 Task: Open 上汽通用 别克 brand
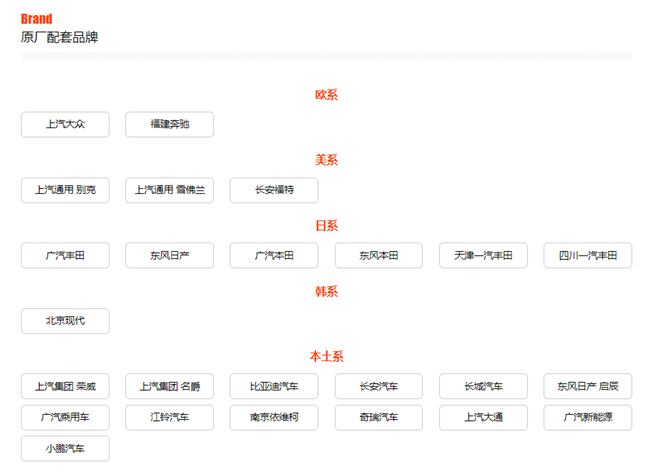[65, 190]
